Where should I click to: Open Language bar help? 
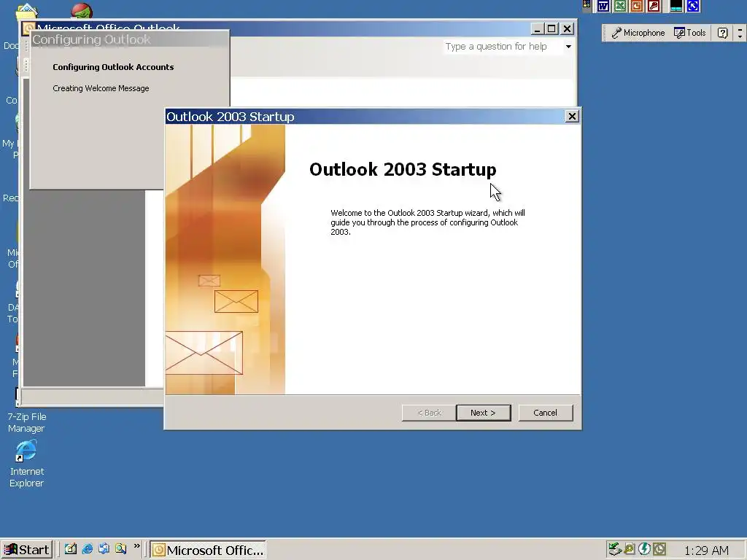[722, 33]
